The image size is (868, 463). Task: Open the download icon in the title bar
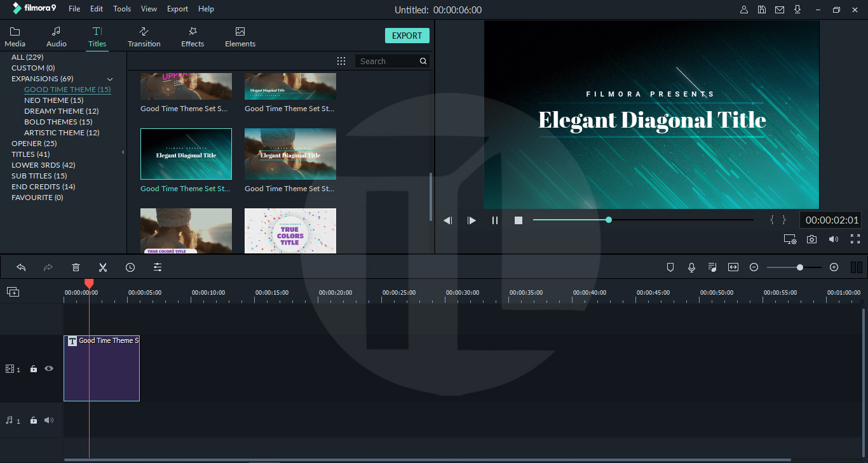[x=797, y=10]
